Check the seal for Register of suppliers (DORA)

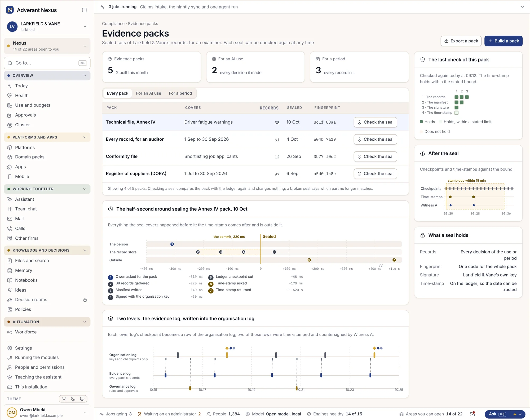pos(375,174)
